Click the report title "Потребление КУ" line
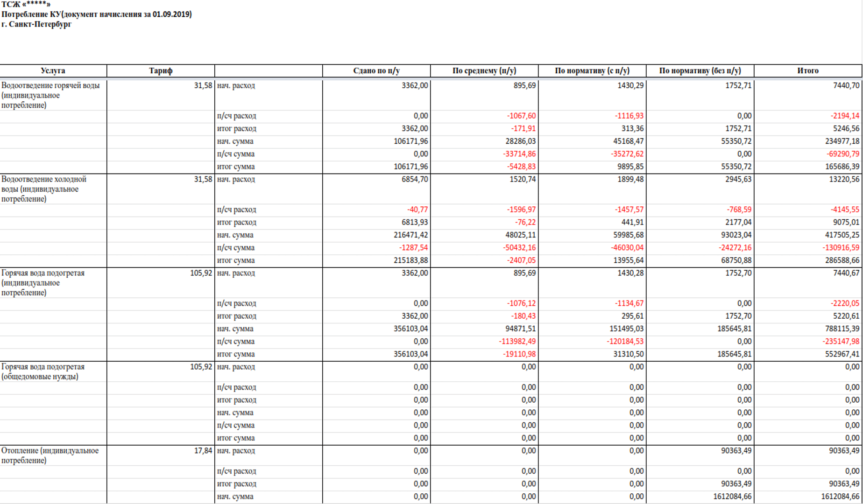Image resolution: width=863 pixels, height=504 pixels. point(96,14)
